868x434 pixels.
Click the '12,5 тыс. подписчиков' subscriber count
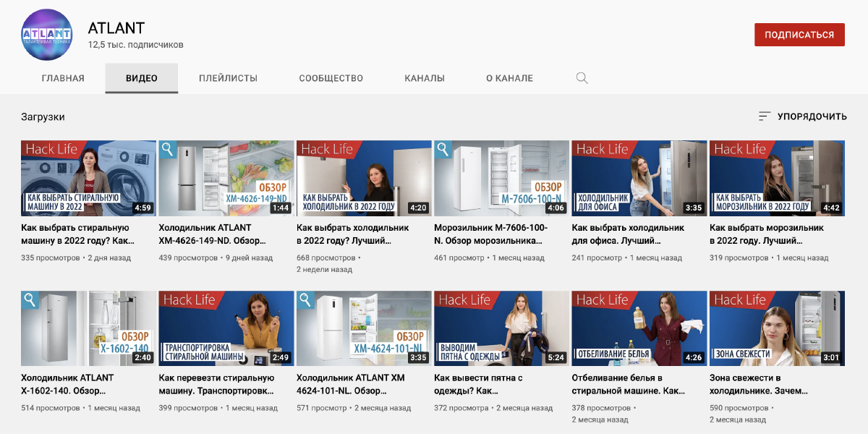[x=136, y=45]
